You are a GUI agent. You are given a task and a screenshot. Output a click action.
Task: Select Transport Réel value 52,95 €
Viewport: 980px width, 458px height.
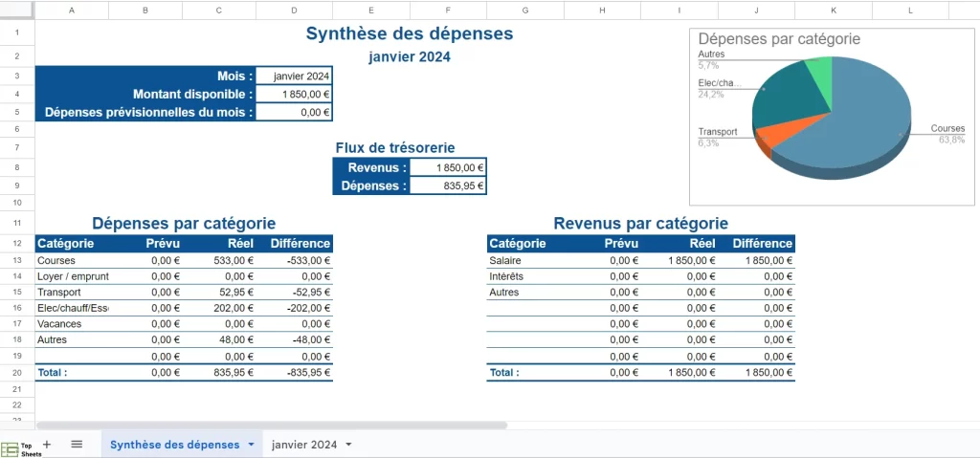click(x=219, y=292)
